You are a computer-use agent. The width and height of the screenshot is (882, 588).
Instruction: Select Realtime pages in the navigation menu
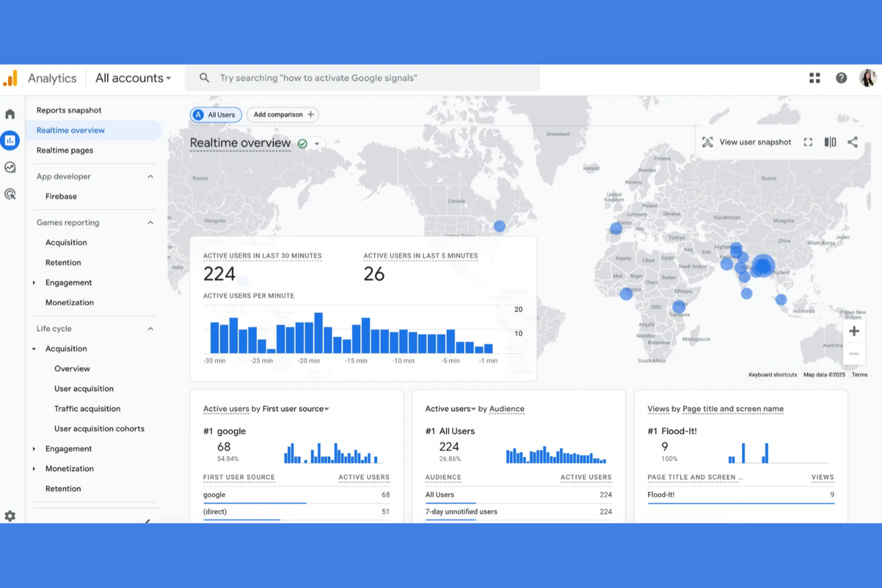point(65,150)
